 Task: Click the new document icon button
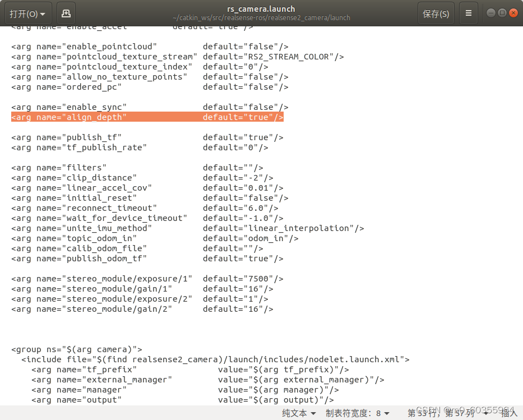(x=66, y=13)
